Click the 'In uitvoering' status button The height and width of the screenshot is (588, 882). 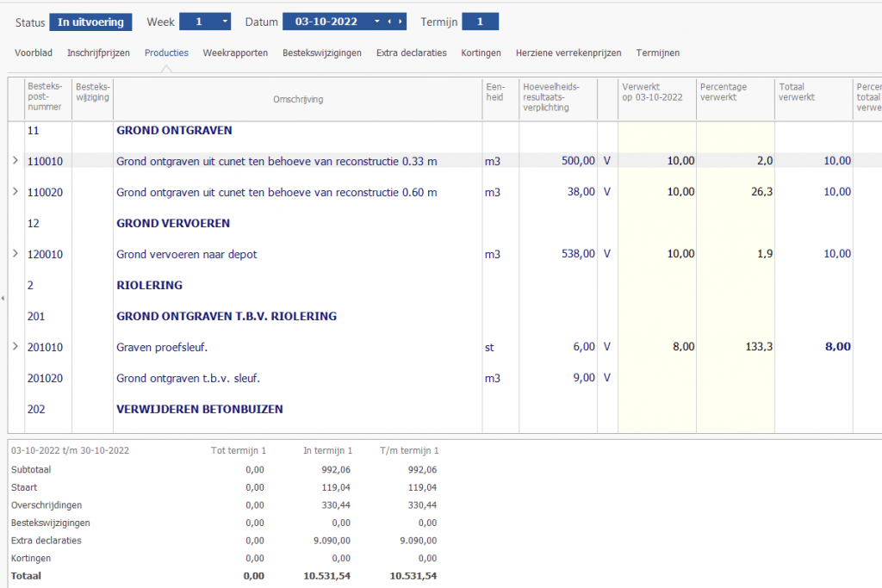[90, 22]
